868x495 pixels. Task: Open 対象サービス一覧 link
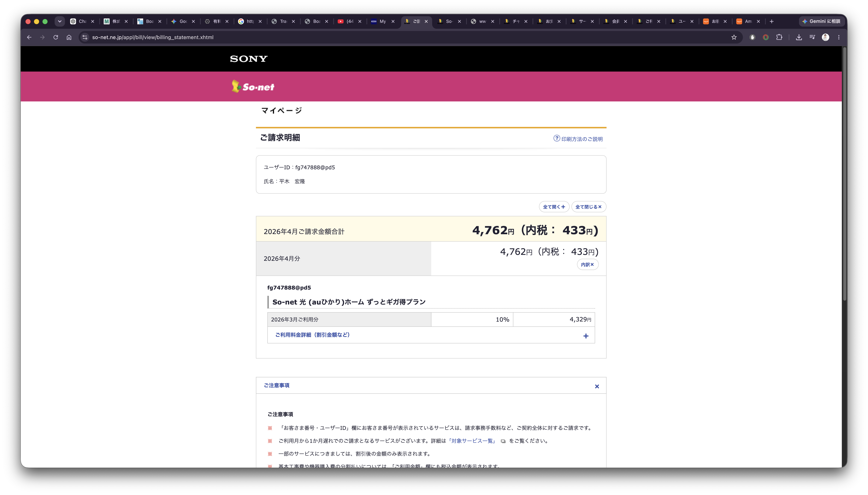(x=472, y=441)
